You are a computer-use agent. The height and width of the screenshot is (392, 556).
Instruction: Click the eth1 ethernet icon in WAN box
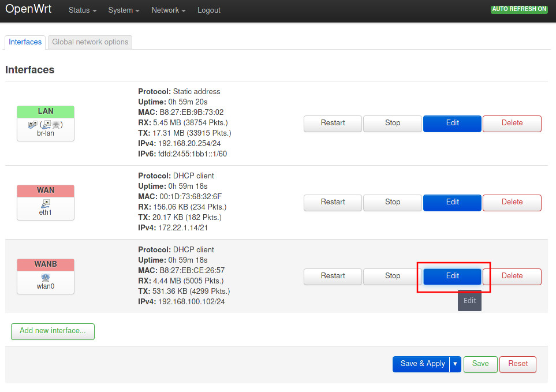[46, 203]
